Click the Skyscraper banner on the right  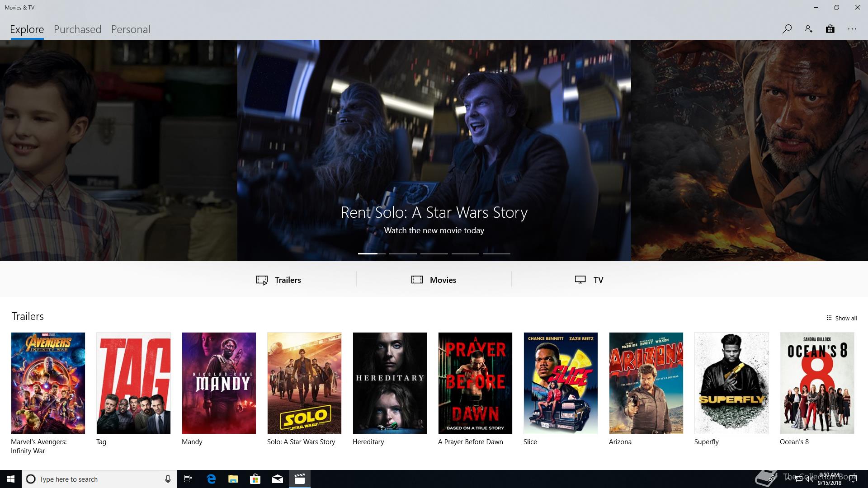point(750,150)
